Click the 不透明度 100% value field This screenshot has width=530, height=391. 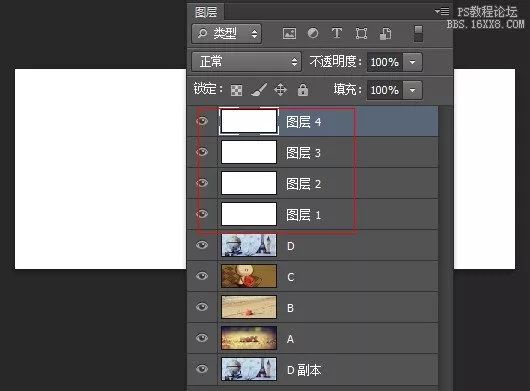[x=385, y=62]
